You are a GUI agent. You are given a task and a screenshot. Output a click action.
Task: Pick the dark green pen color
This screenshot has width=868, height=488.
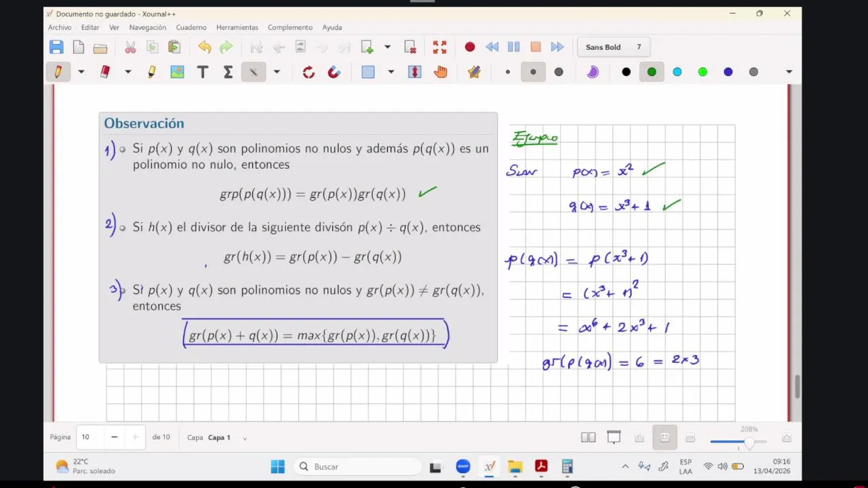pyautogui.click(x=652, y=72)
